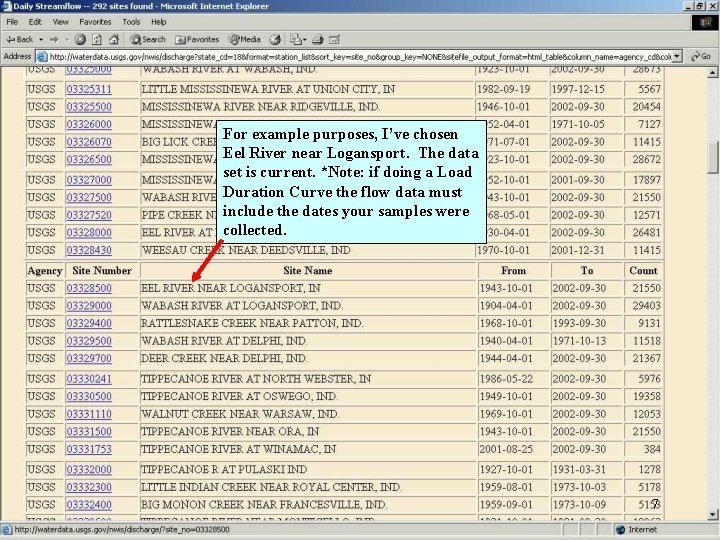Open site number 03326000 link
Screen dimensions: 720x540
[x=89, y=124]
